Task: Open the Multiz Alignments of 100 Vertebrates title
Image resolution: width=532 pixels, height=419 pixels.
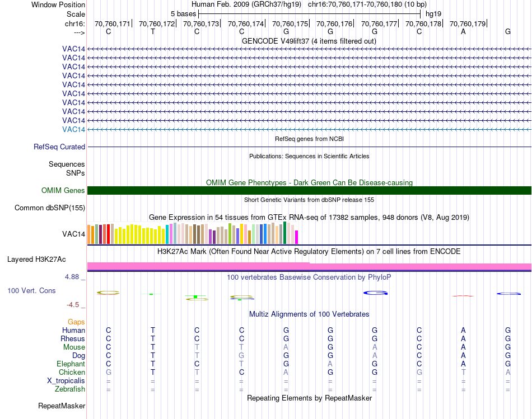Action: pyautogui.click(x=309, y=314)
